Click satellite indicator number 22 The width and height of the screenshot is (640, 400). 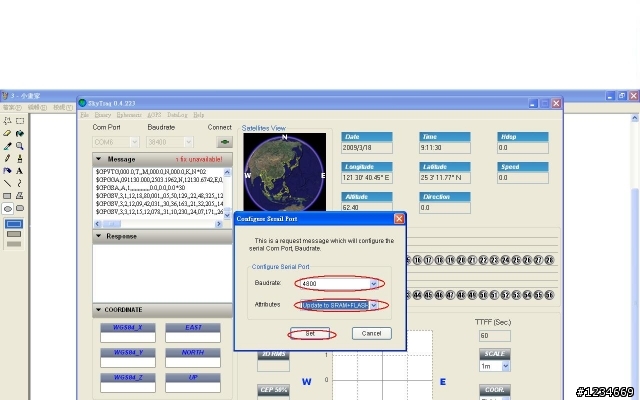point(483,260)
